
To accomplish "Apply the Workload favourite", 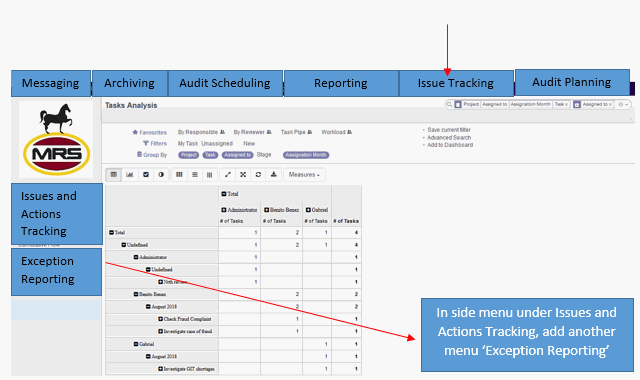I will click(336, 132).
